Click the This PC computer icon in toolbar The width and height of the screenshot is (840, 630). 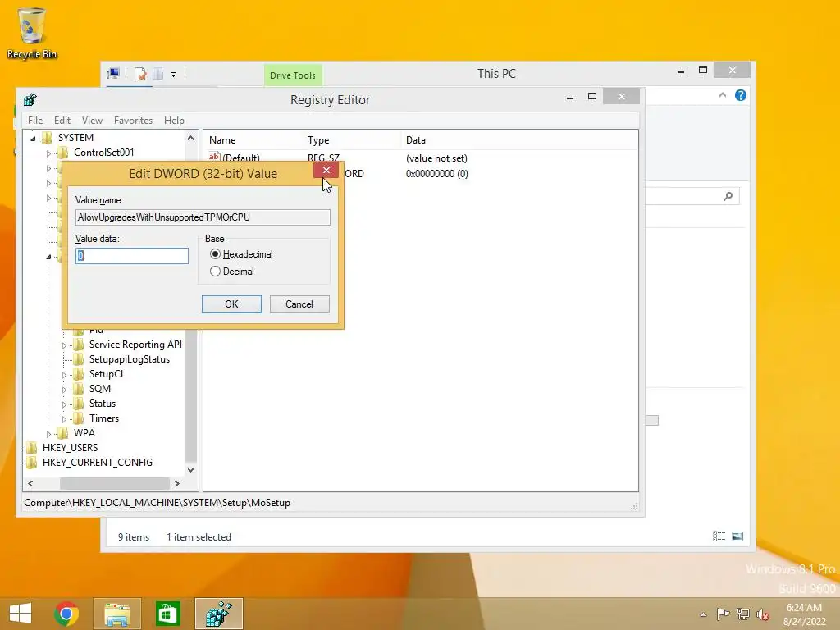(113, 73)
